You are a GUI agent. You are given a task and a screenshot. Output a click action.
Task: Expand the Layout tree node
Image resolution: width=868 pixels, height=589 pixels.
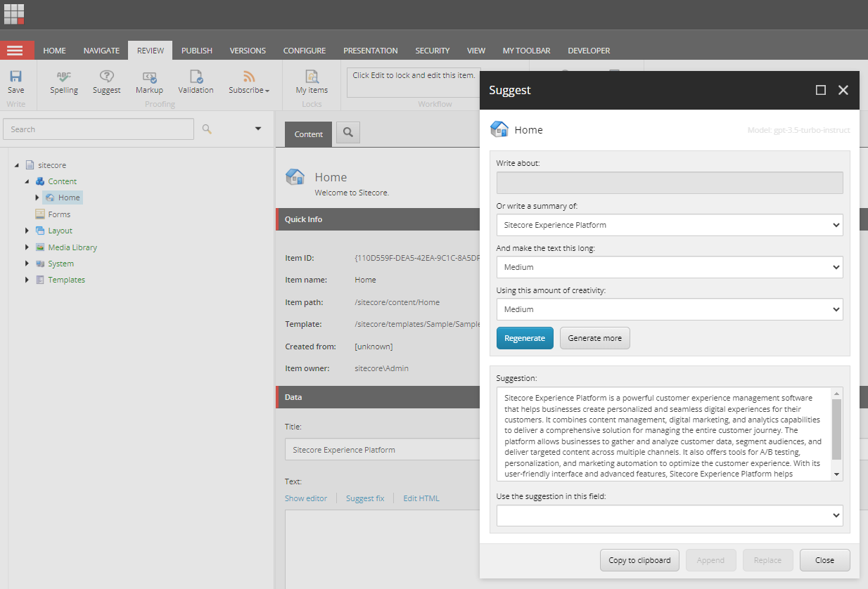click(x=27, y=231)
